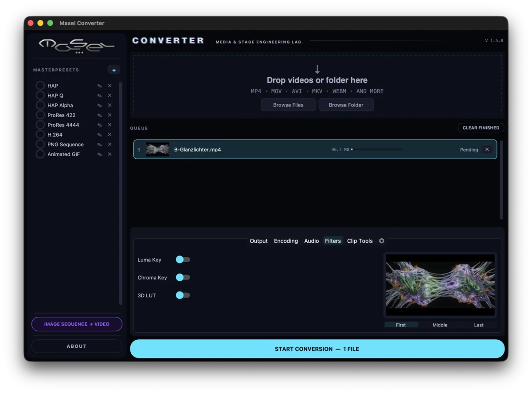The image size is (532, 393).
Task: Open the Filters tab
Action: click(333, 241)
